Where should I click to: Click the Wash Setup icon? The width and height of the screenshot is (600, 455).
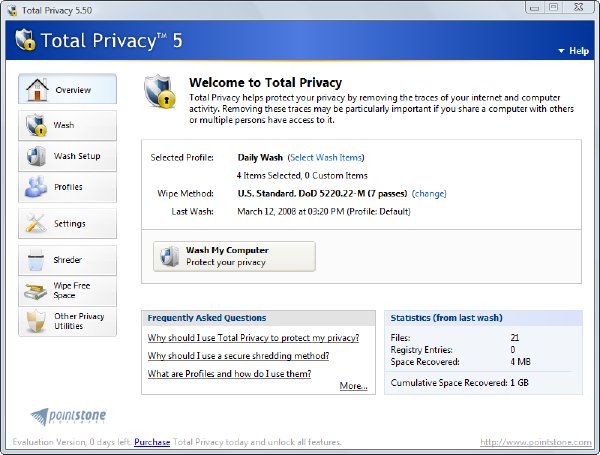[36, 156]
